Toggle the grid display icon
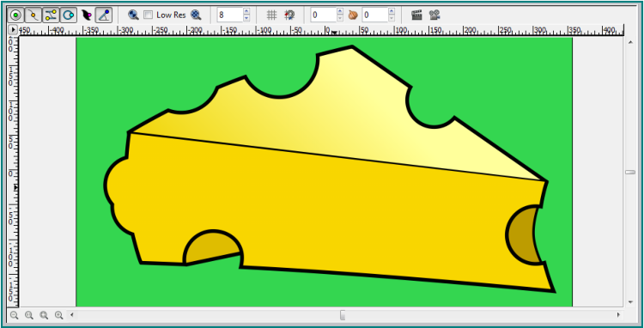 (271, 15)
